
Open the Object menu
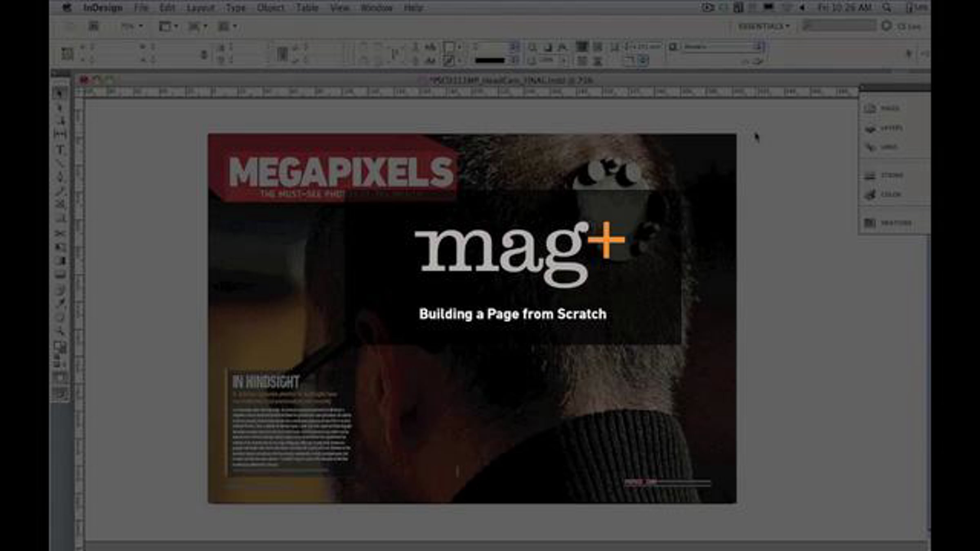270,8
